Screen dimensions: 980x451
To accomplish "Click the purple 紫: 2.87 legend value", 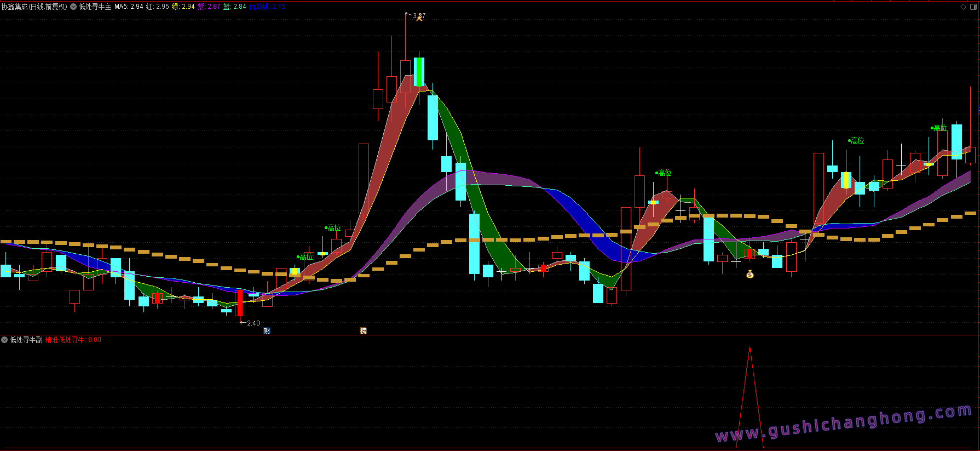I will coord(209,7).
